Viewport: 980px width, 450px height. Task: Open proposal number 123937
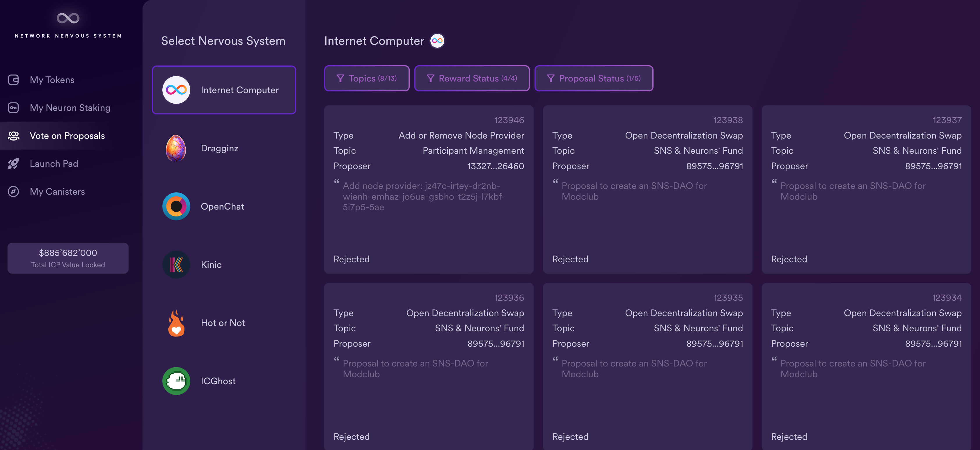(x=866, y=189)
